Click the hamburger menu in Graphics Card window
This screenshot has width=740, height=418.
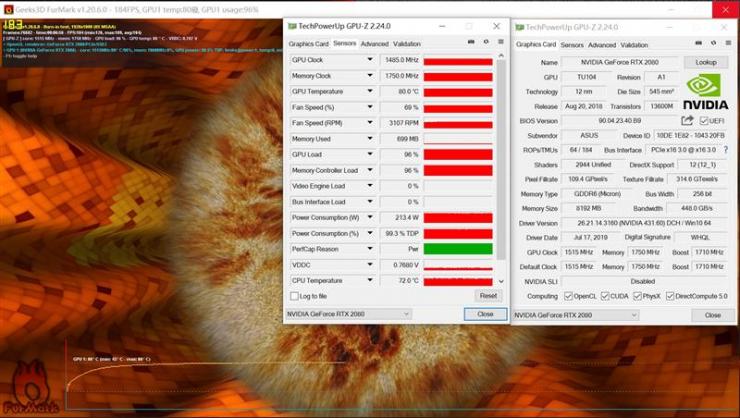point(728,43)
